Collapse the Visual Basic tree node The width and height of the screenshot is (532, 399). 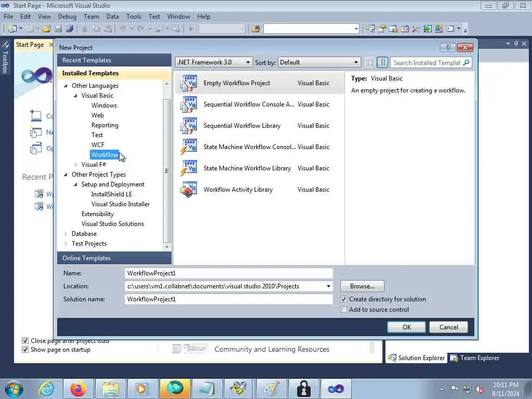click(75, 96)
